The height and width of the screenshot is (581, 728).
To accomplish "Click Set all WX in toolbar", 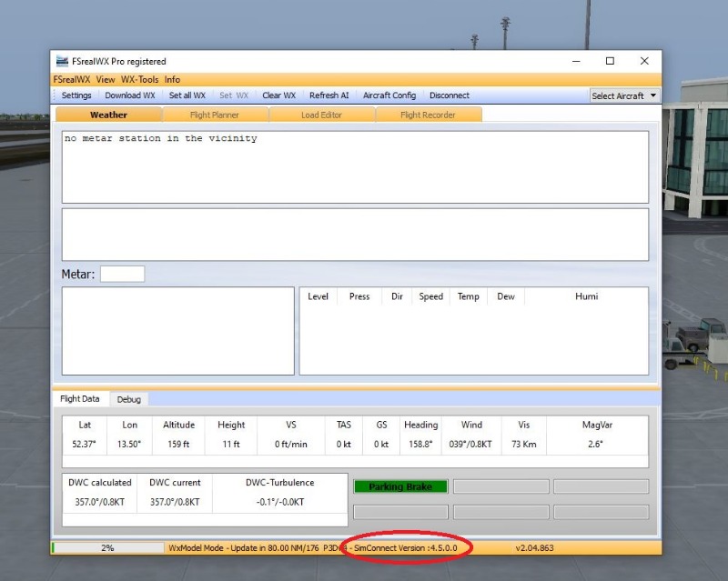I will pyautogui.click(x=187, y=95).
